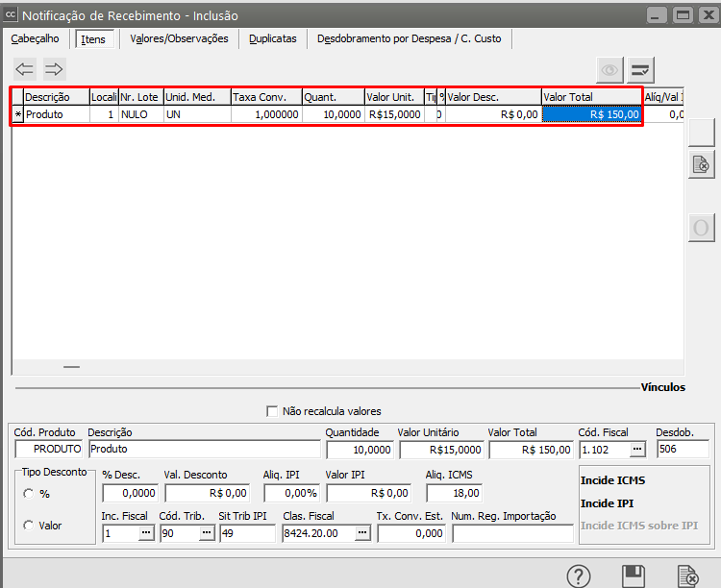Open help with the question mark icon
721x588 pixels.
(x=578, y=576)
